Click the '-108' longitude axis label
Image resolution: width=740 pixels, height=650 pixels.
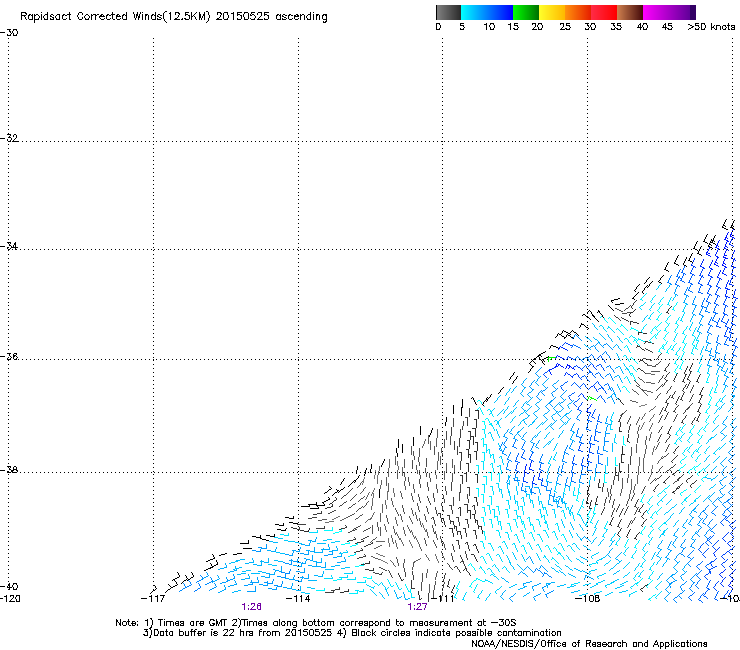click(x=588, y=599)
